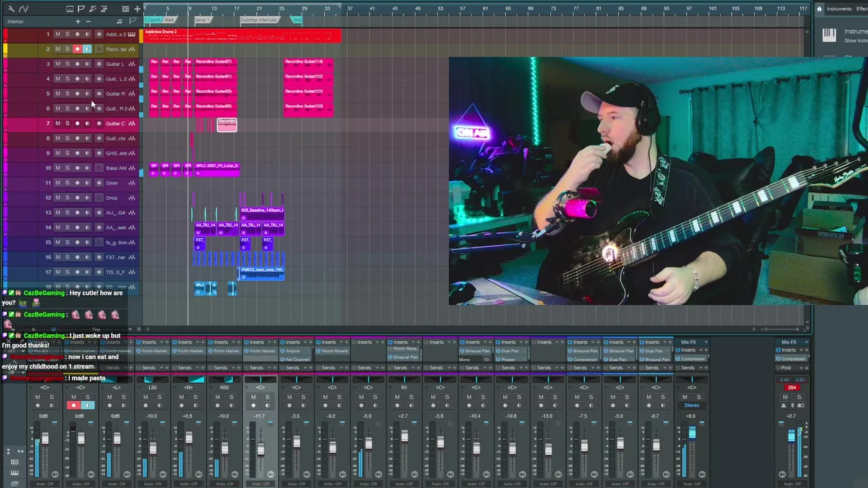Jump to the Dubstep Interlude marker

click(258, 20)
